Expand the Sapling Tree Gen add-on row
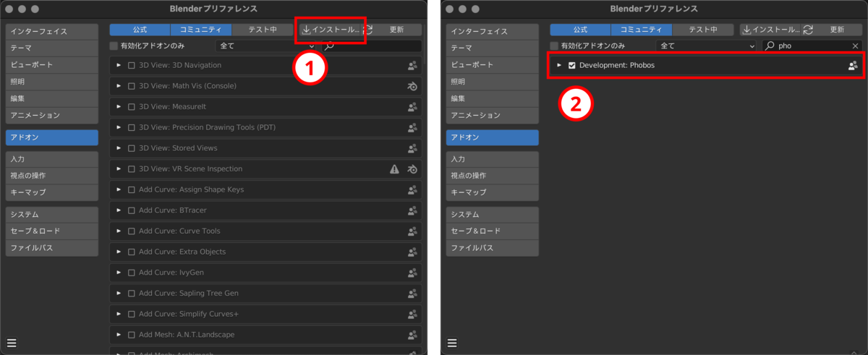 click(119, 293)
